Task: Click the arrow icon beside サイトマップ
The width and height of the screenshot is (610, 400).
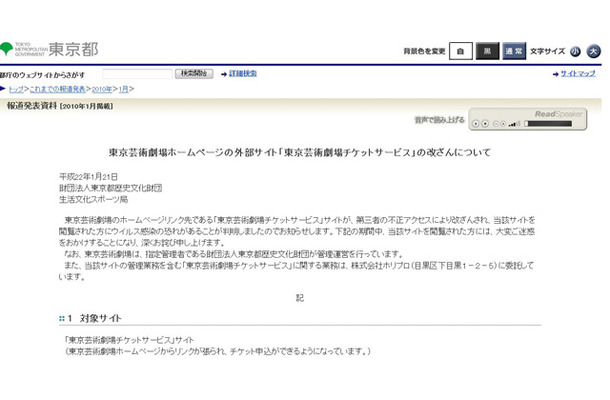Action: click(x=556, y=74)
